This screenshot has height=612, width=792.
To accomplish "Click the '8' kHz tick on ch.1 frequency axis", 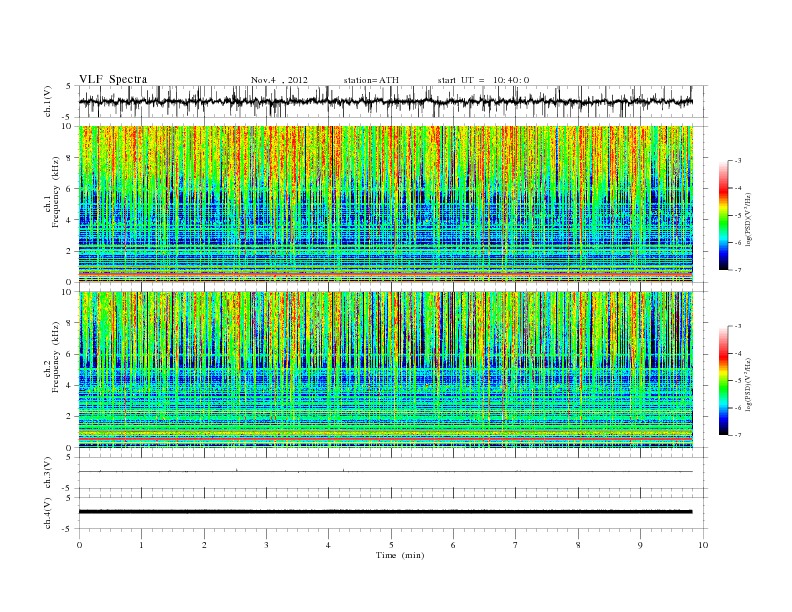I will click(70, 158).
